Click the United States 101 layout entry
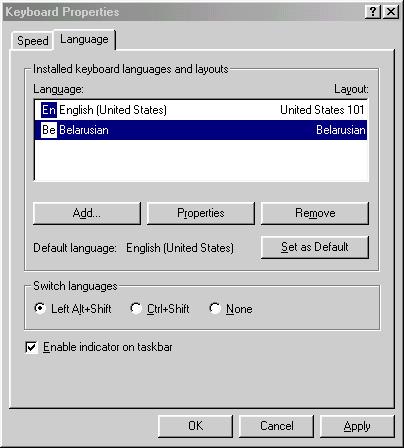Viewport: 404px width, 448px height. coord(322,110)
